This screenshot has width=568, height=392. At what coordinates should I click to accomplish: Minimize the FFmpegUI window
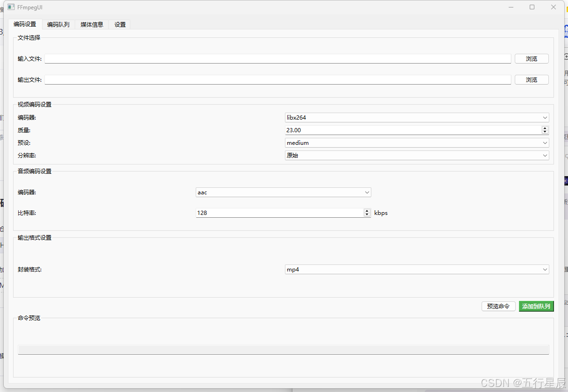coord(511,7)
